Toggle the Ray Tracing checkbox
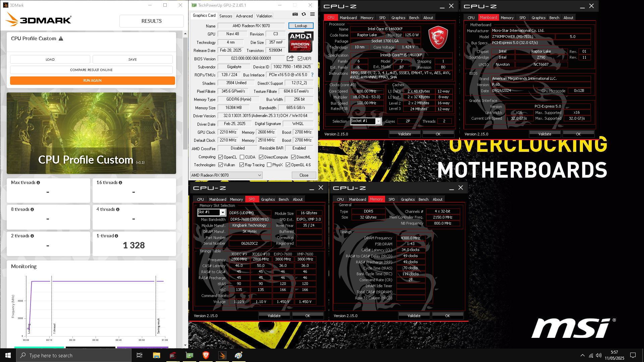Viewport: 644px width, 362px height. [241, 165]
